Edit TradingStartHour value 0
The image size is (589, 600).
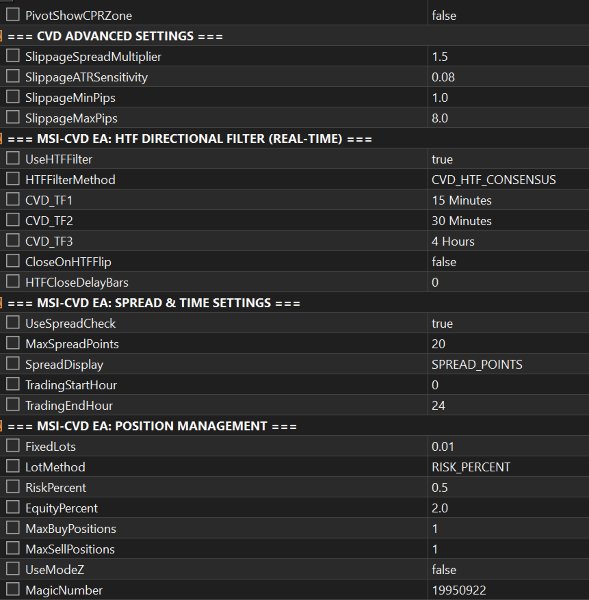point(435,385)
